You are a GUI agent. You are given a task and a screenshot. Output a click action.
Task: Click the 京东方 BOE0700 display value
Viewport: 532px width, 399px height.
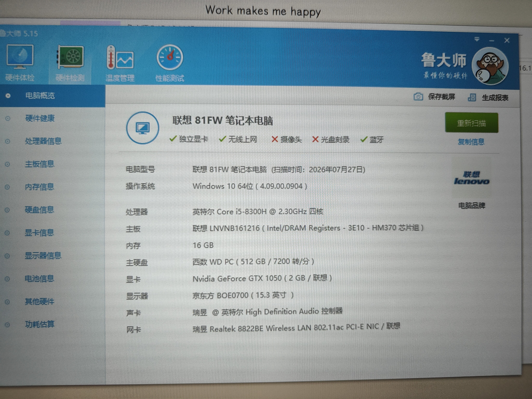[x=243, y=295]
